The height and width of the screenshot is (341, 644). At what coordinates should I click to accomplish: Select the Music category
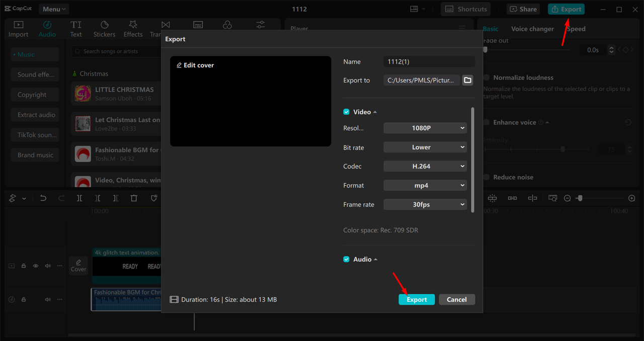[x=35, y=54]
